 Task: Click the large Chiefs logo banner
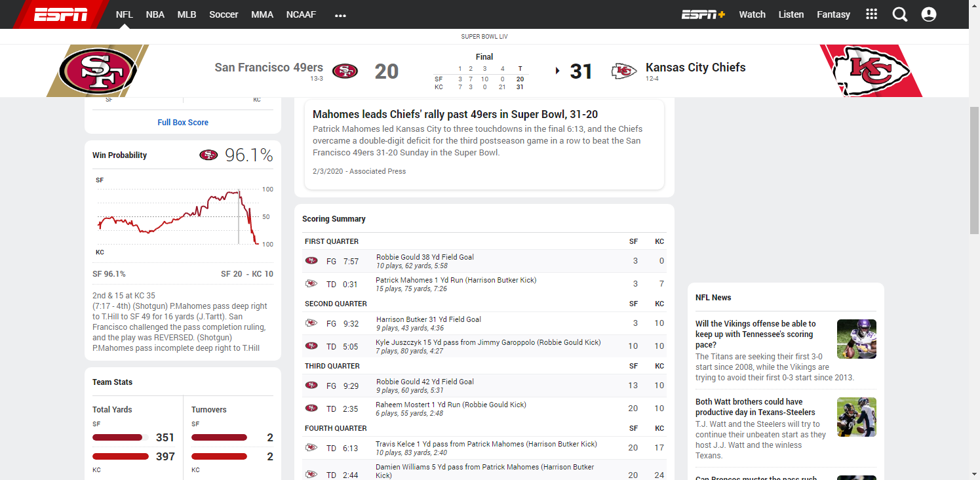tap(871, 71)
